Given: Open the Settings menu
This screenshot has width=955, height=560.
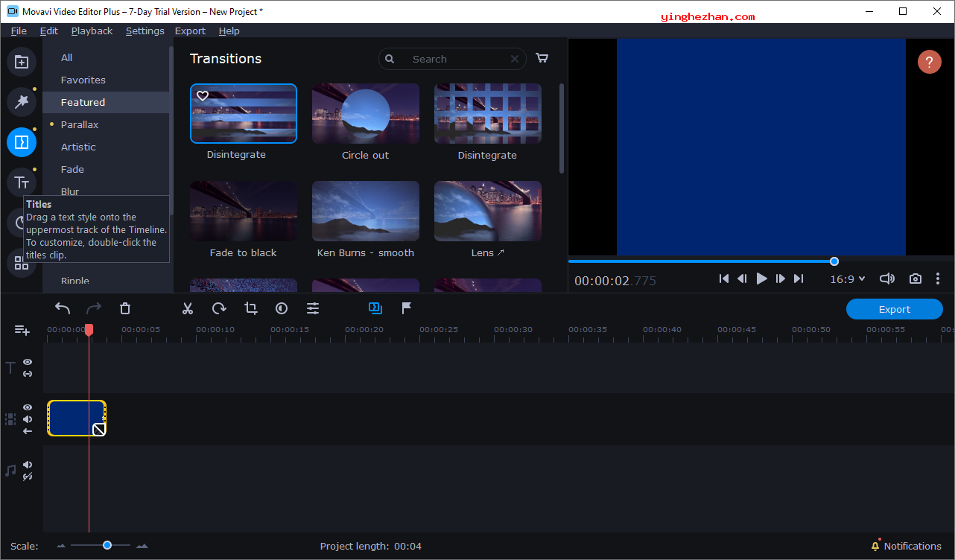Looking at the screenshot, I should pyautogui.click(x=145, y=31).
